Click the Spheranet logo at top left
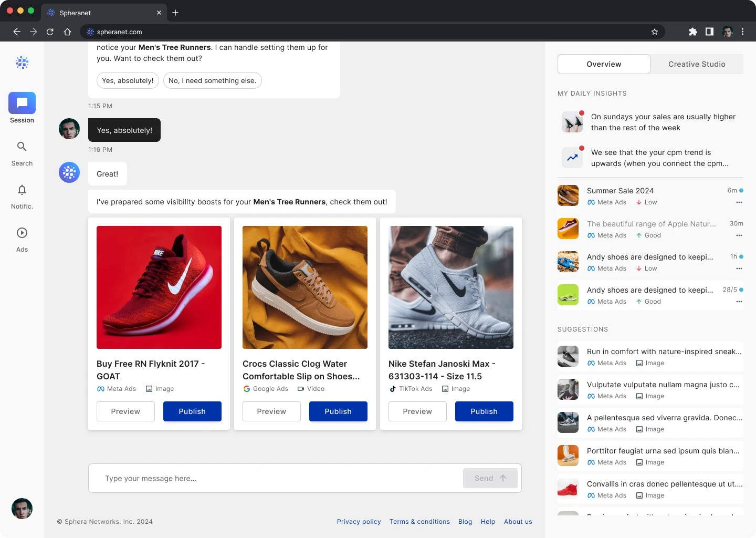756x538 pixels. pyautogui.click(x=22, y=63)
